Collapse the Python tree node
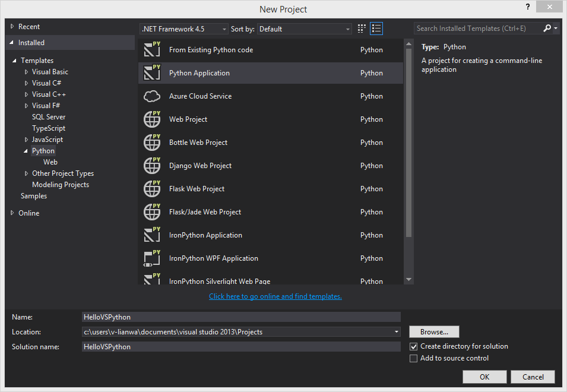The image size is (567, 392). 26,151
